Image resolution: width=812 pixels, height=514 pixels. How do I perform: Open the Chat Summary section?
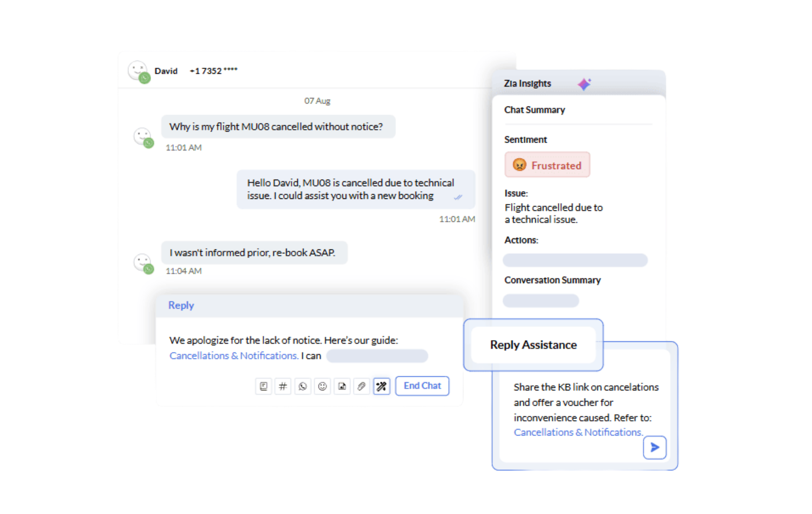(x=534, y=110)
